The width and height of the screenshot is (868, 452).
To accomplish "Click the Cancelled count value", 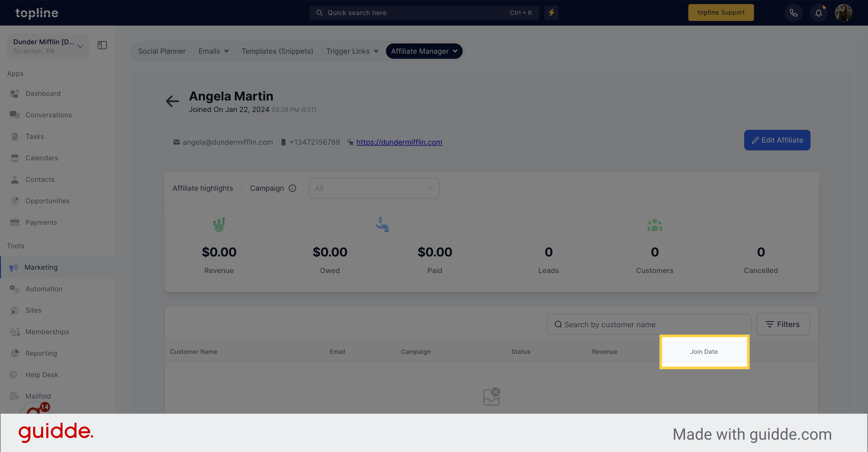I will tap(760, 252).
